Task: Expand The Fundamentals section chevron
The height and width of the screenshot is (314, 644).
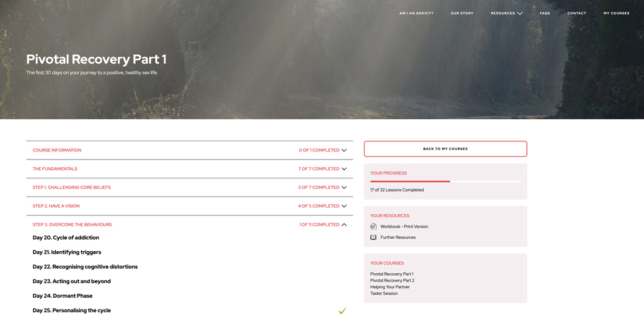Action: (344, 169)
